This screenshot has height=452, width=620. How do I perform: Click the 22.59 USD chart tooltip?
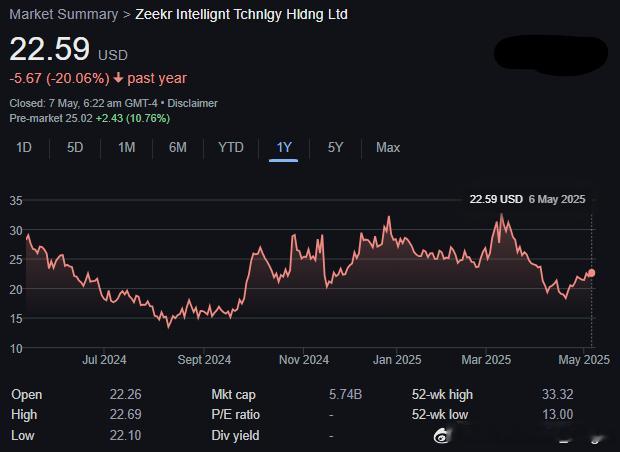(527, 199)
